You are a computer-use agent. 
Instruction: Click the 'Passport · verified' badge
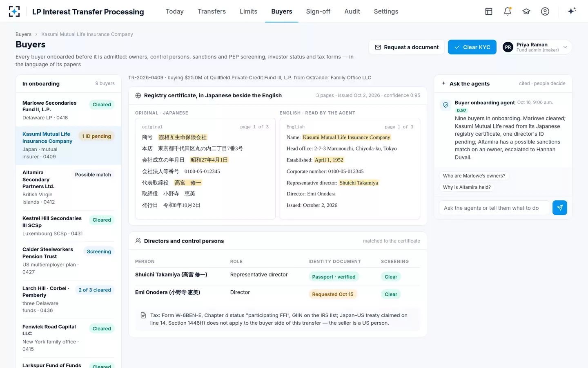coord(334,277)
